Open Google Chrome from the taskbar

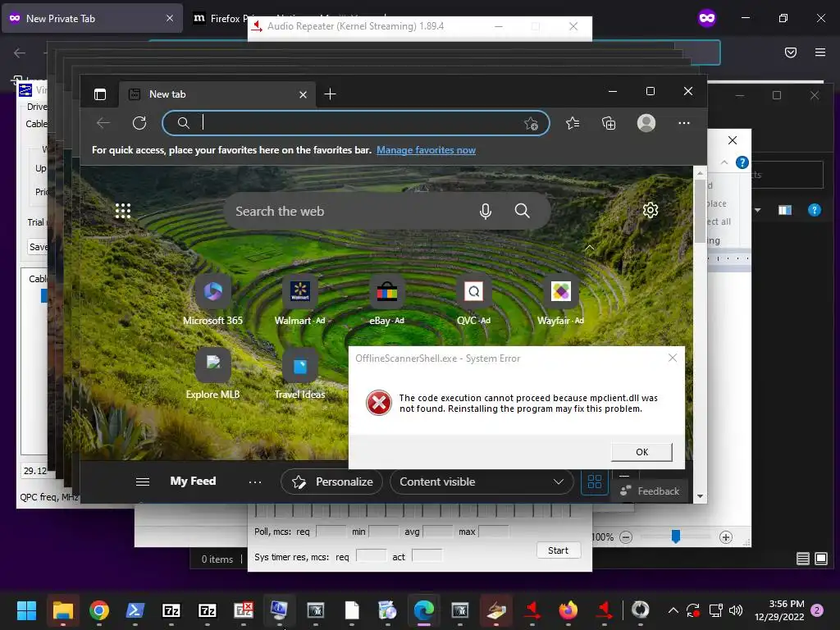pos(99,610)
